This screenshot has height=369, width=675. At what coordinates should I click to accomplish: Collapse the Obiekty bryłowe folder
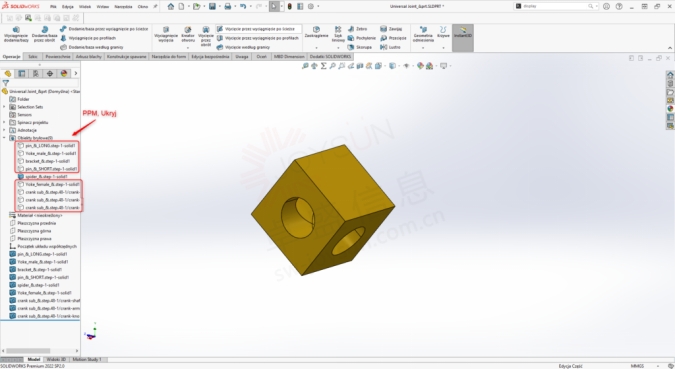tap(4, 138)
